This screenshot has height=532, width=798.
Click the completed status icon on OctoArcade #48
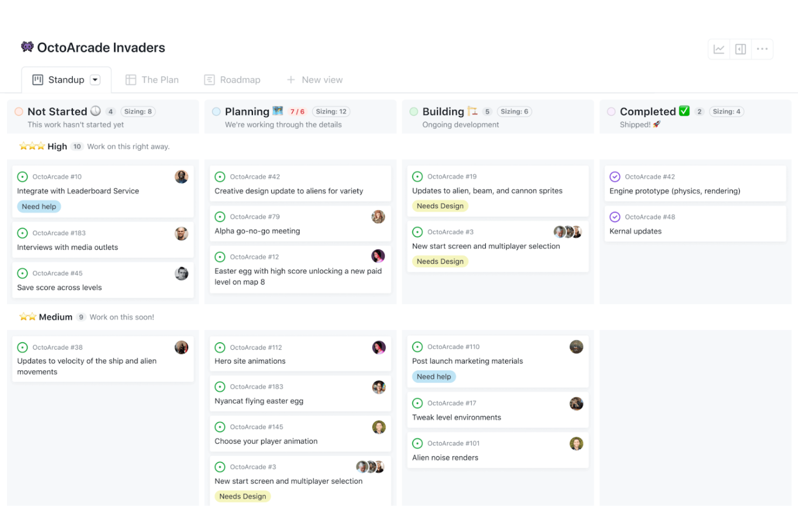click(x=615, y=217)
